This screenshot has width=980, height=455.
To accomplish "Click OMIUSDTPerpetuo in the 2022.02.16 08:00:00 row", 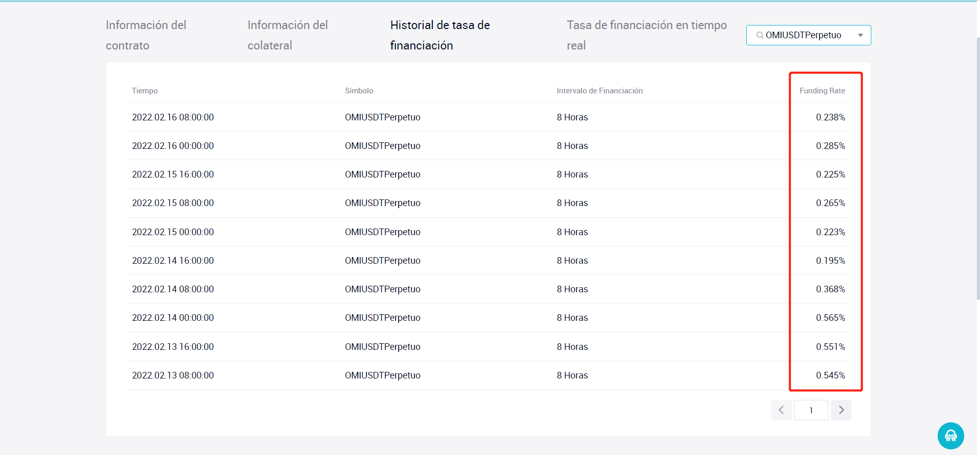I will pyautogui.click(x=383, y=117).
